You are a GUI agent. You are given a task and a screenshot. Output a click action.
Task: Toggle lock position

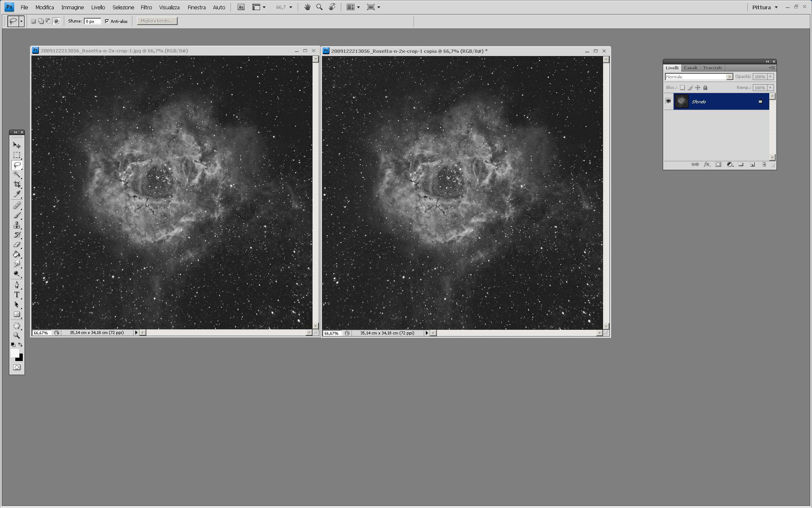point(697,88)
